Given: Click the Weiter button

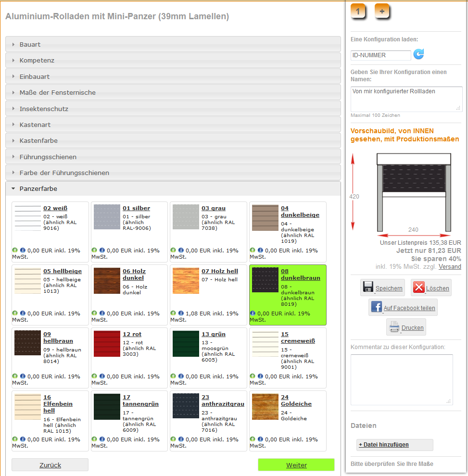Looking at the screenshot, I should pyautogui.click(x=296, y=465).
